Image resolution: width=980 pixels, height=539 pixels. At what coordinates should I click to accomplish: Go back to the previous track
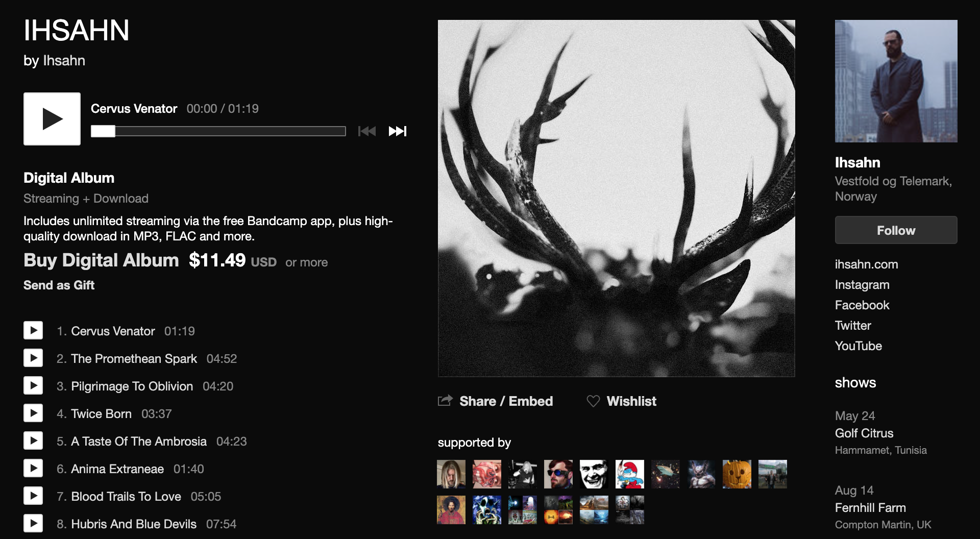(x=367, y=131)
